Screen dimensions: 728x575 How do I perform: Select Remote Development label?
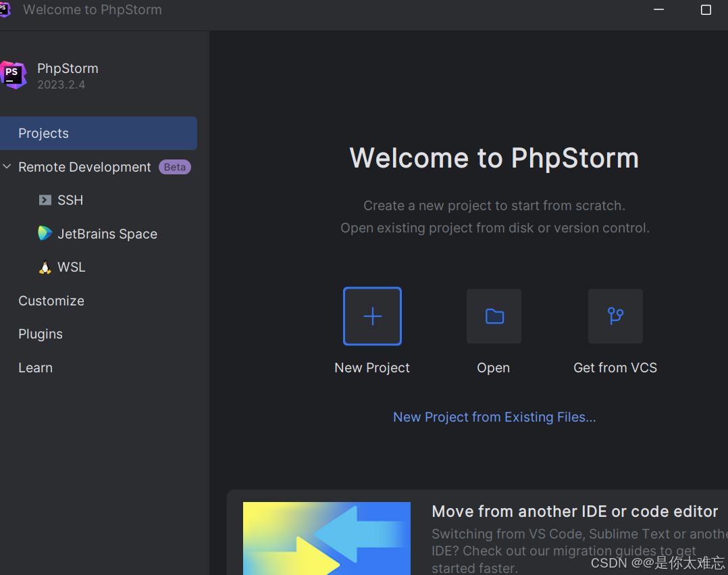point(84,167)
